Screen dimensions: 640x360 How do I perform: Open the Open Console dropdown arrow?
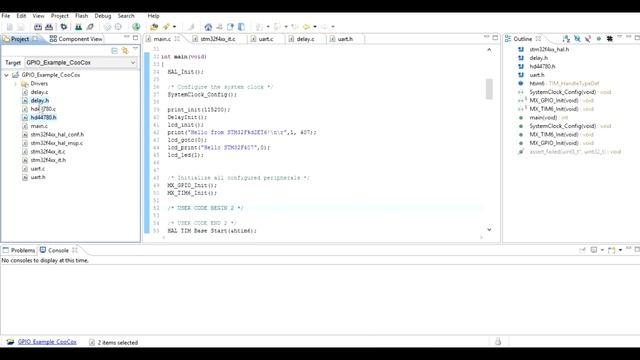tap(620, 250)
